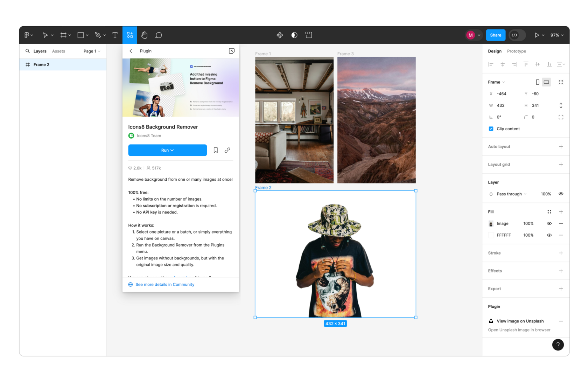Select the Pen tool
588x382 pixels.
98,35
